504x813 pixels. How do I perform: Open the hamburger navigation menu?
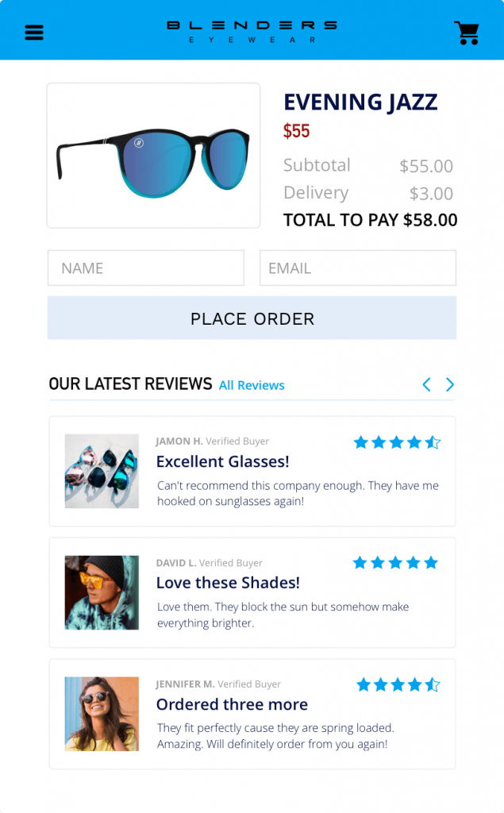click(33, 32)
